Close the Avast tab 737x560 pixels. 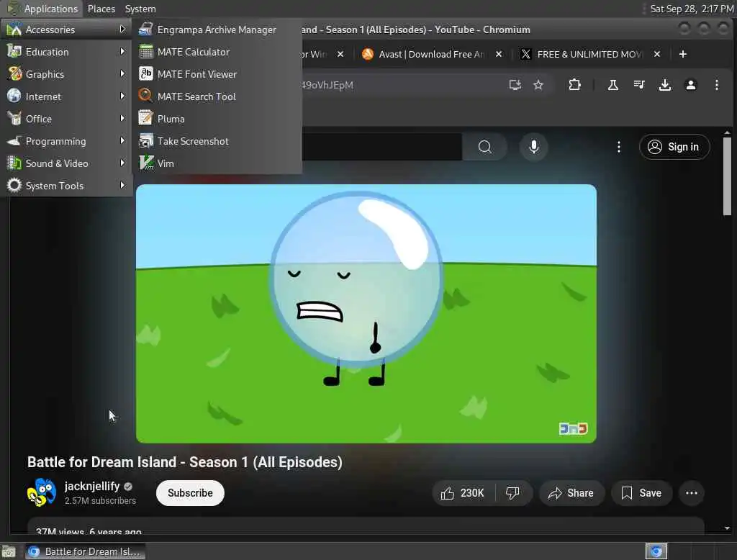coord(499,54)
